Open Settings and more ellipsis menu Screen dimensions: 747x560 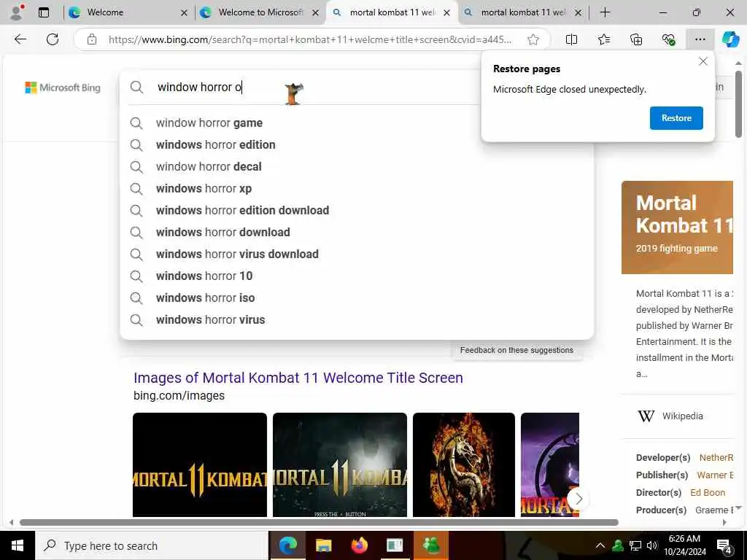pyautogui.click(x=700, y=39)
